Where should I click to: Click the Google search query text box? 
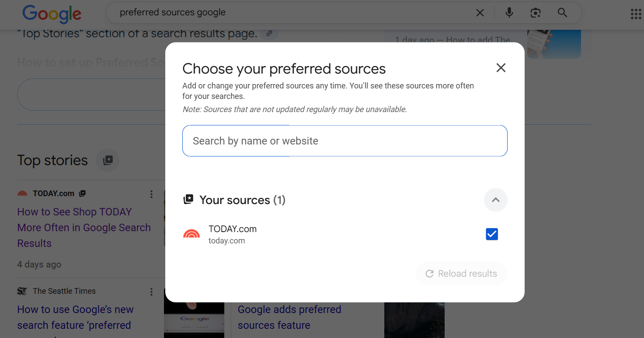(x=289, y=13)
